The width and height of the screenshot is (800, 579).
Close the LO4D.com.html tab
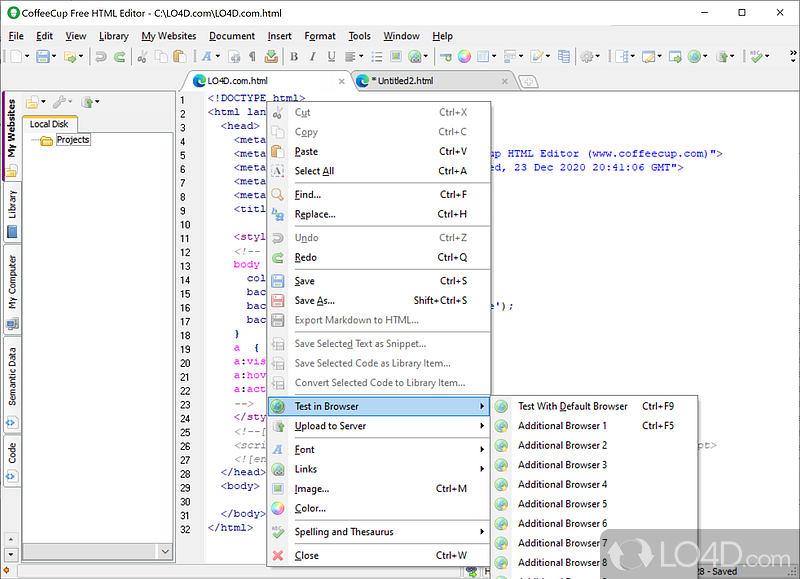pos(342,82)
